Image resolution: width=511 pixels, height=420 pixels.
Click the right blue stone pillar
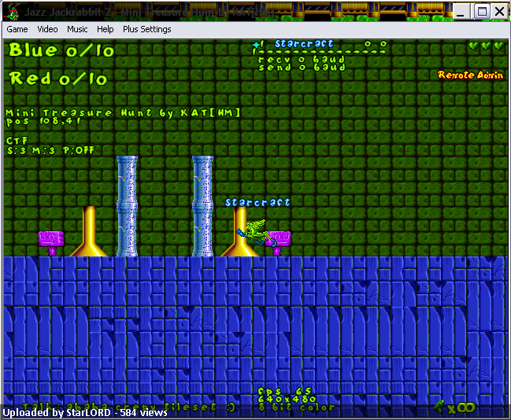tap(202, 206)
